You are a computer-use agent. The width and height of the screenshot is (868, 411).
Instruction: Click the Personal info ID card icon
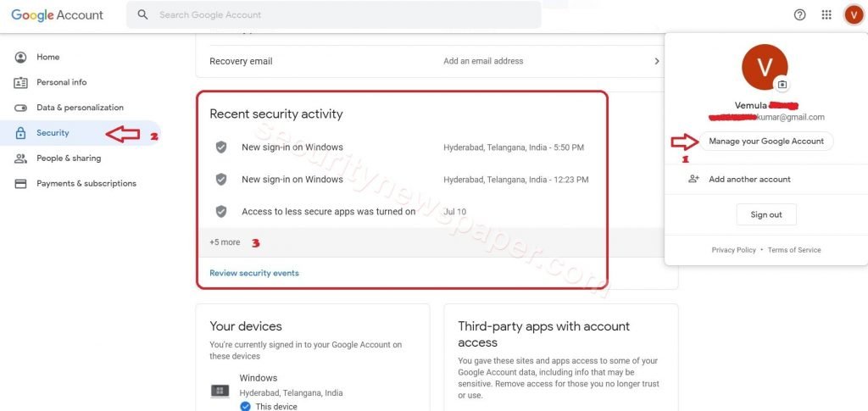[x=20, y=82]
